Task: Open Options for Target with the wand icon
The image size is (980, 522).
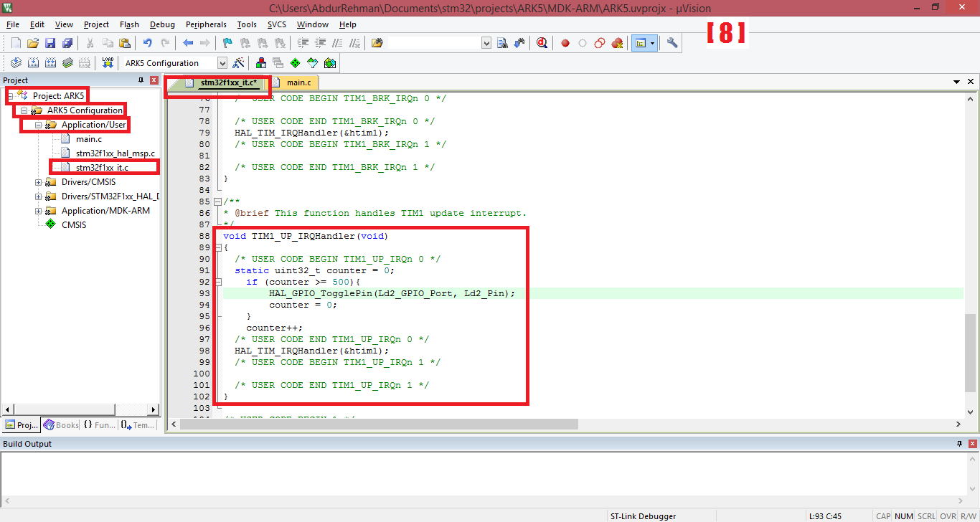Action: (237, 62)
